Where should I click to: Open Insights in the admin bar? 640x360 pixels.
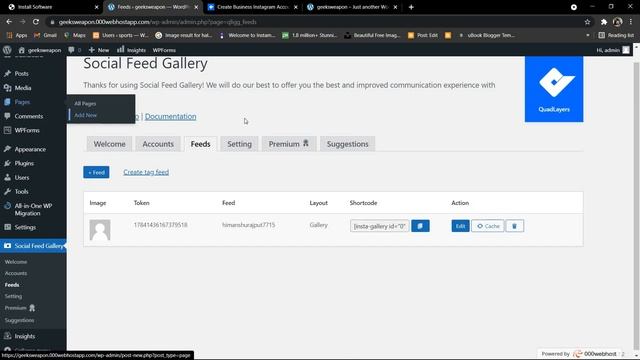pyautogui.click(x=131, y=50)
